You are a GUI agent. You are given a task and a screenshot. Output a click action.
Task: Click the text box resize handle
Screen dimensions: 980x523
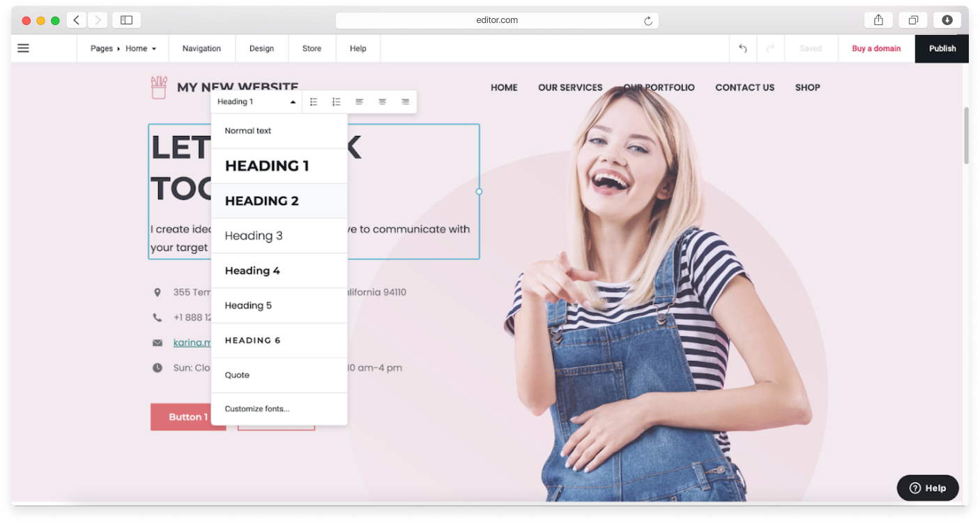(x=479, y=192)
